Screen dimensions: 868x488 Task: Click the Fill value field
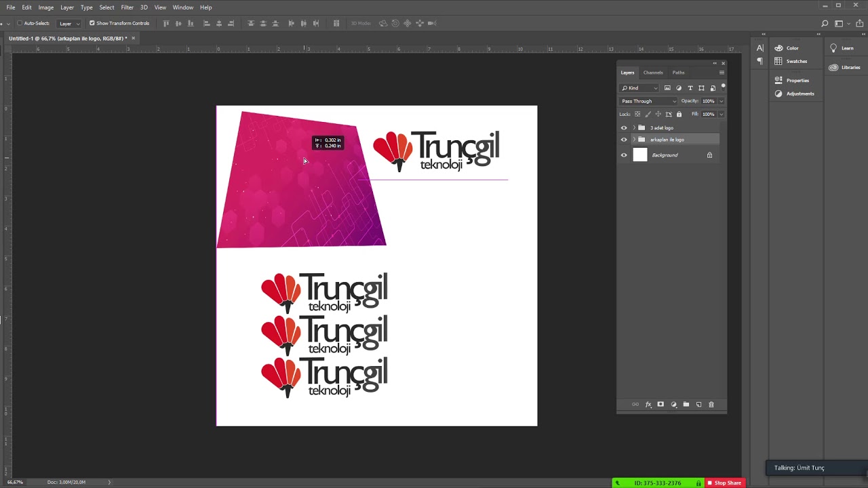click(709, 114)
